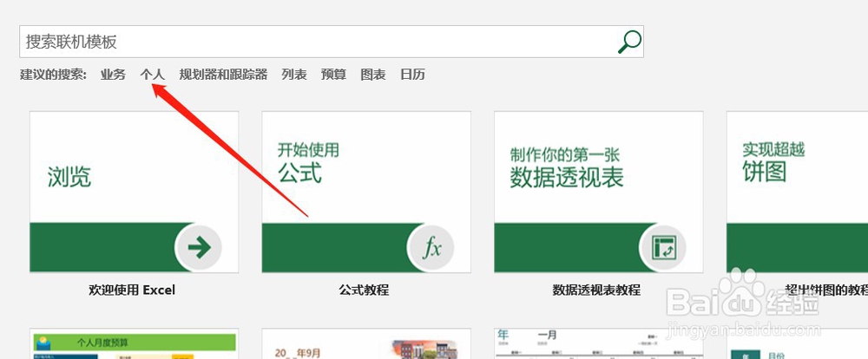Open the 个人月度预算 template thumbnail

(134, 343)
